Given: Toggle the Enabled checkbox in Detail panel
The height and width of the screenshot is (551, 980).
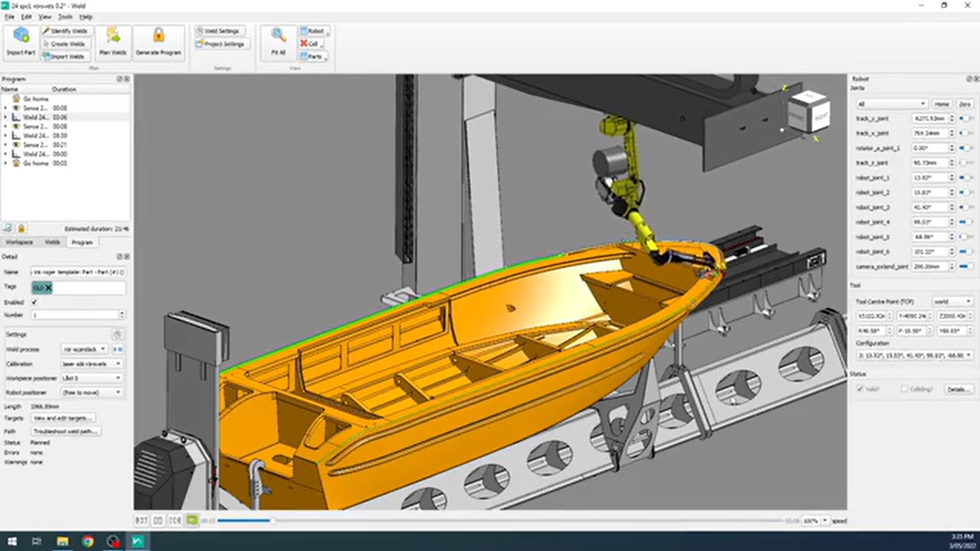Looking at the screenshot, I should coord(34,302).
